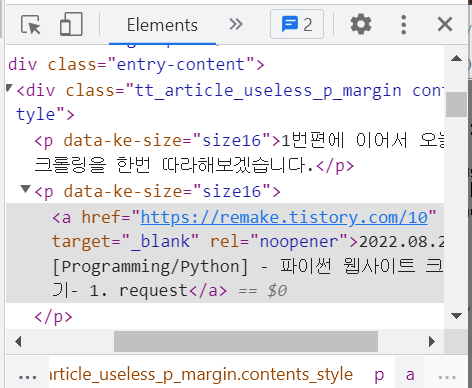Viewport: 472px width, 388px height.
Task: Collapse the second p data-ke-size node
Action: (x=25, y=189)
